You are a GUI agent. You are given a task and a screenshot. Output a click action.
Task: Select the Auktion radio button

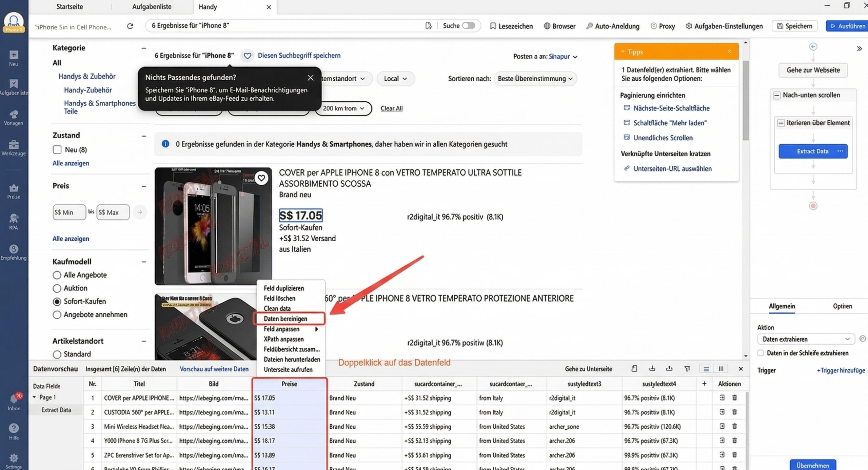click(57, 288)
